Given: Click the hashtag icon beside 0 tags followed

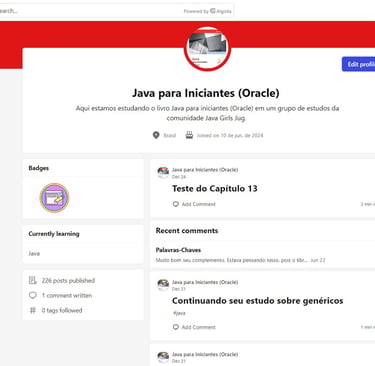Looking at the screenshot, I should 32,310.
